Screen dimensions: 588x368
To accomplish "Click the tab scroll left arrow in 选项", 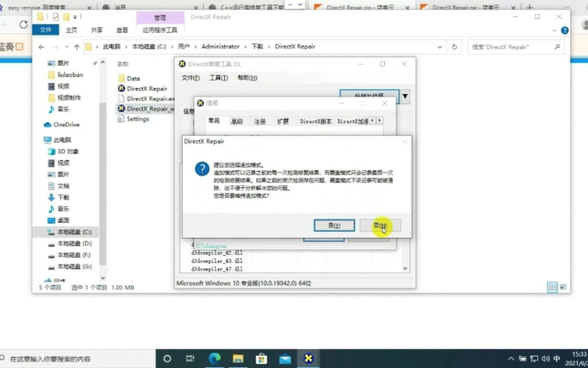I will pos(372,120).
